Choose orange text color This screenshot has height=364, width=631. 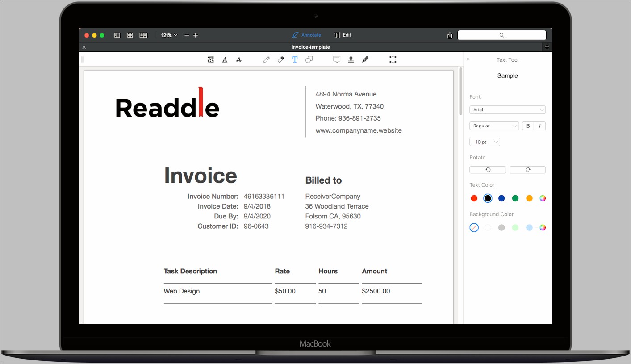point(529,198)
